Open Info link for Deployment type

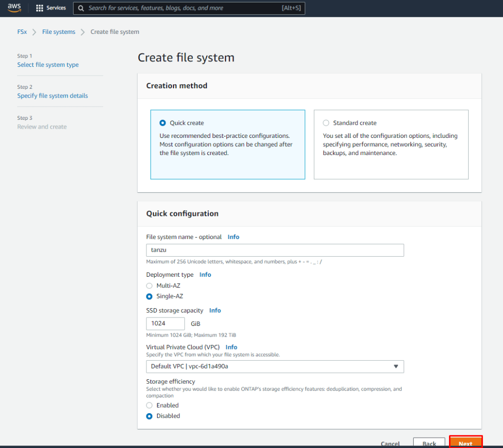point(205,275)
